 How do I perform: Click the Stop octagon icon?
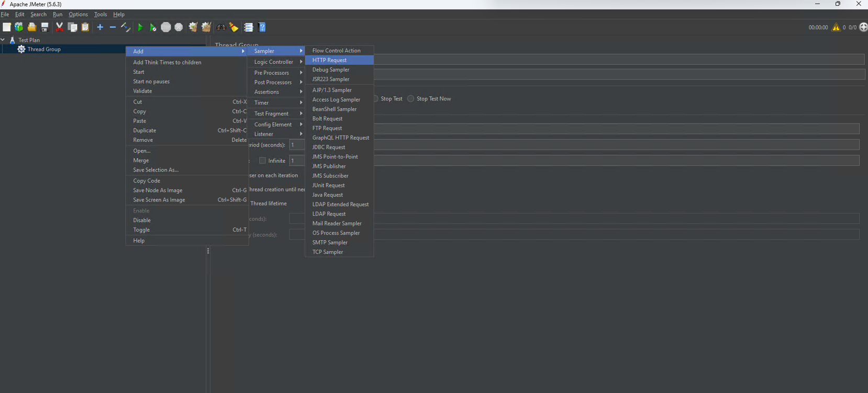(x=166, y=27)
